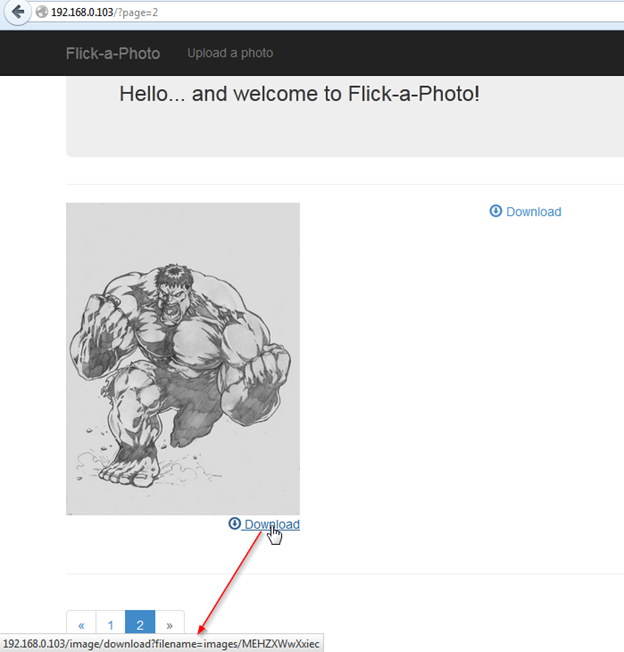Open the Upload a photo menu item
This screenshot has height=652, width=624.
pos(230,53)
